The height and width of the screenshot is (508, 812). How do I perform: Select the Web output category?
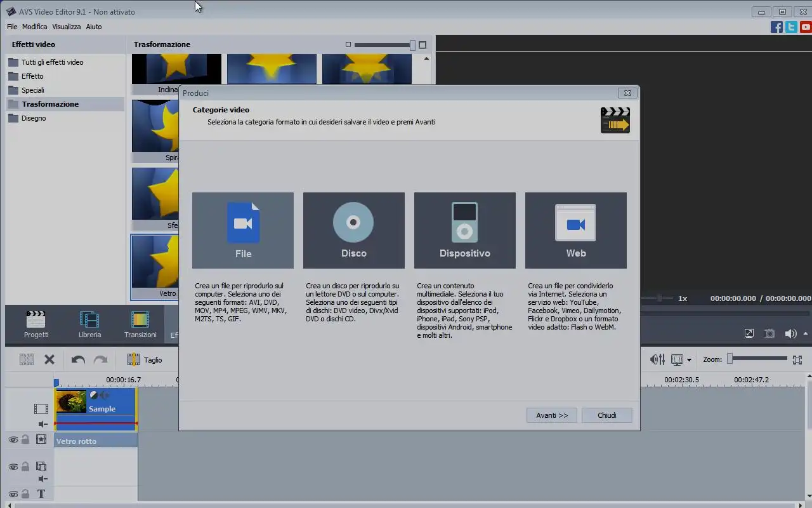[x=576, y=231]
